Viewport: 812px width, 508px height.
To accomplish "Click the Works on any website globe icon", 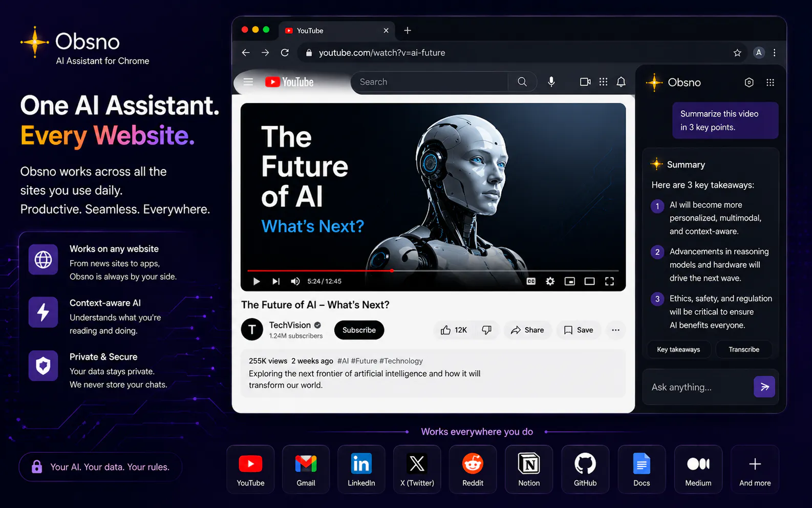I will (x=43, y=260).
